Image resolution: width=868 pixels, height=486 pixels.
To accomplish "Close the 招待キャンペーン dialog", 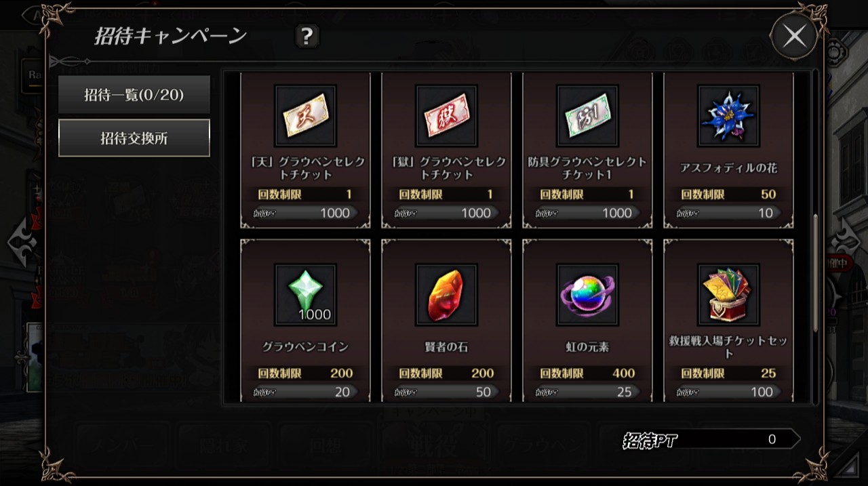I will click(x=794, y=37).
